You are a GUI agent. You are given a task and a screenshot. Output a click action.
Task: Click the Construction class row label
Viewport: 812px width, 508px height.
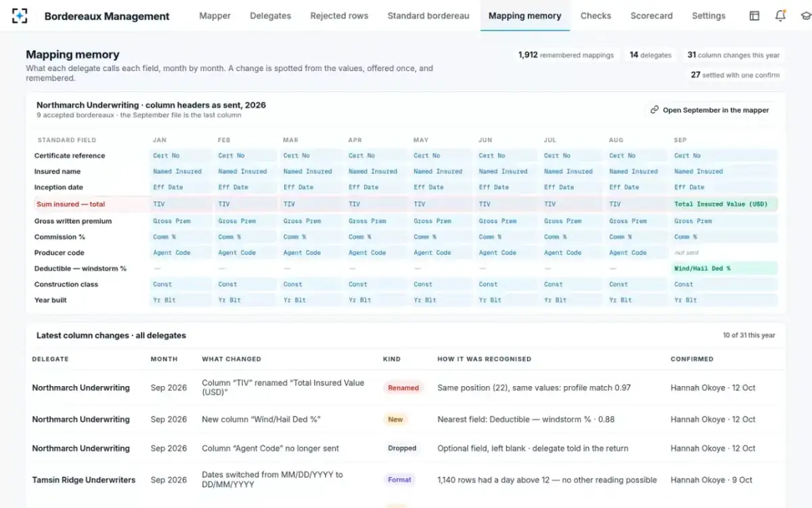pos(66,284)
